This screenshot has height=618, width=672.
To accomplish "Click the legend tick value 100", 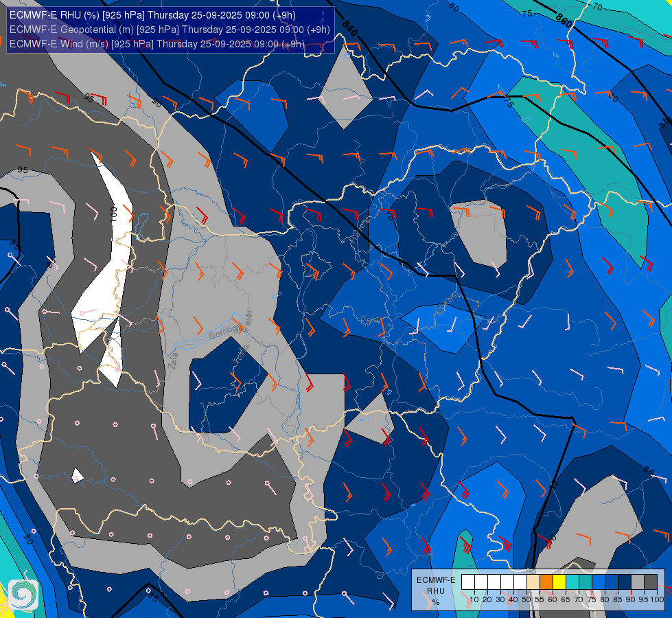I will 657,599.
